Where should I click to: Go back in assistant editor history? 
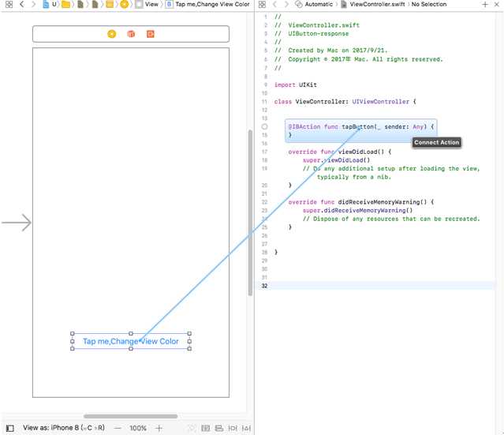pos(274,5)
